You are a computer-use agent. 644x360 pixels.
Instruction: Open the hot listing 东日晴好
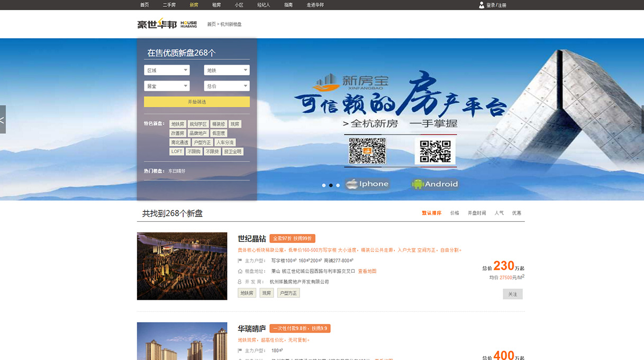[177, 171]
